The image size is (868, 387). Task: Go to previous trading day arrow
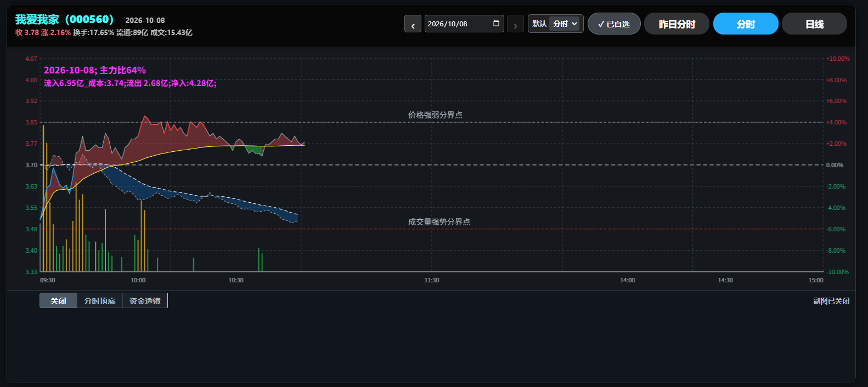pos(413,24)
